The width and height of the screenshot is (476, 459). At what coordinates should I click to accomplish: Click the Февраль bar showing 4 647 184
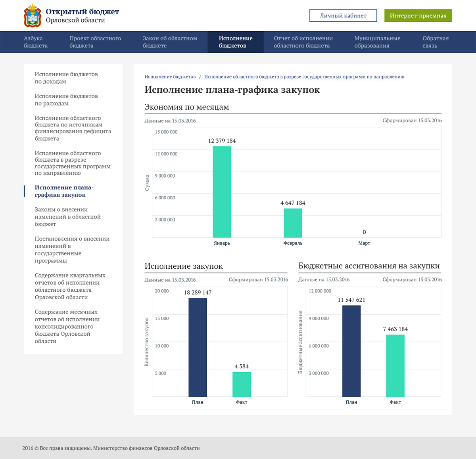[293, 223]
